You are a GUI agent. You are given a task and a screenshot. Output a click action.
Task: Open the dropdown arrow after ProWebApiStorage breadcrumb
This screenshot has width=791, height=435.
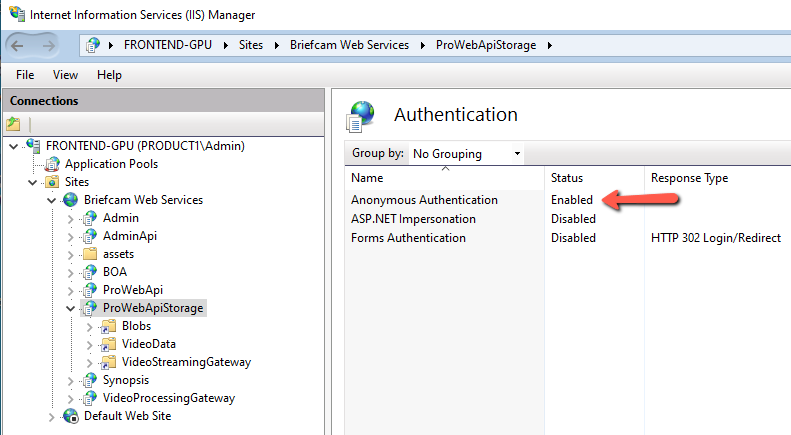(x=549, y=45)
